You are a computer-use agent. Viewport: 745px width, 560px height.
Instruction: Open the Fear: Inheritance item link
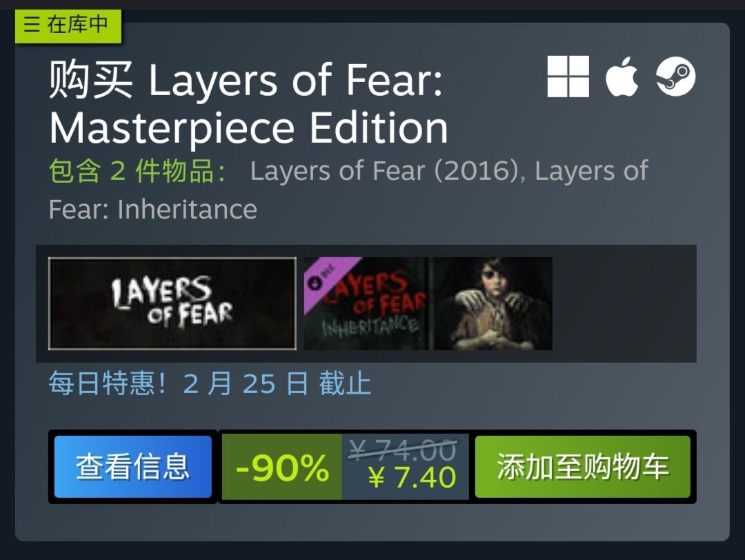153,209
